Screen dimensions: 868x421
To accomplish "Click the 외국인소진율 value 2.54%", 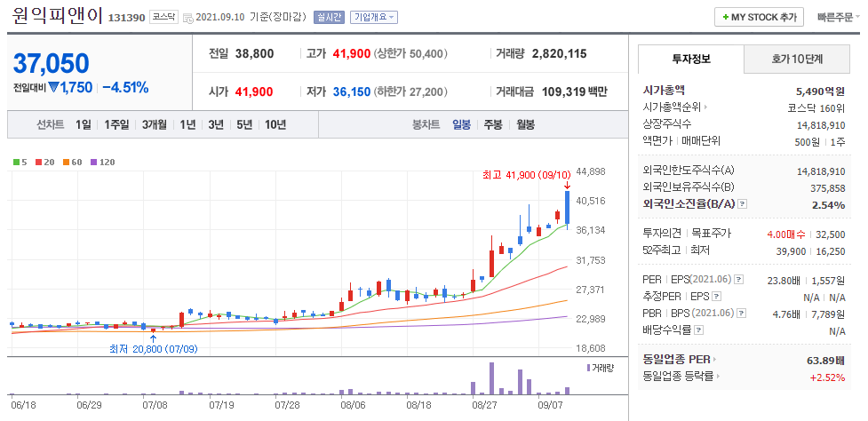I will tap(829, 205).
